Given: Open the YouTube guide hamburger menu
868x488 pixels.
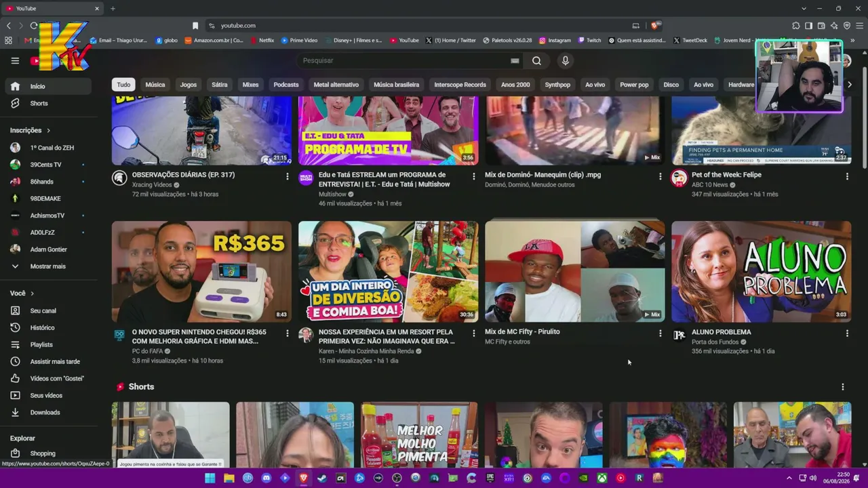Looking at the screenshot, I should tap(15, 60).
